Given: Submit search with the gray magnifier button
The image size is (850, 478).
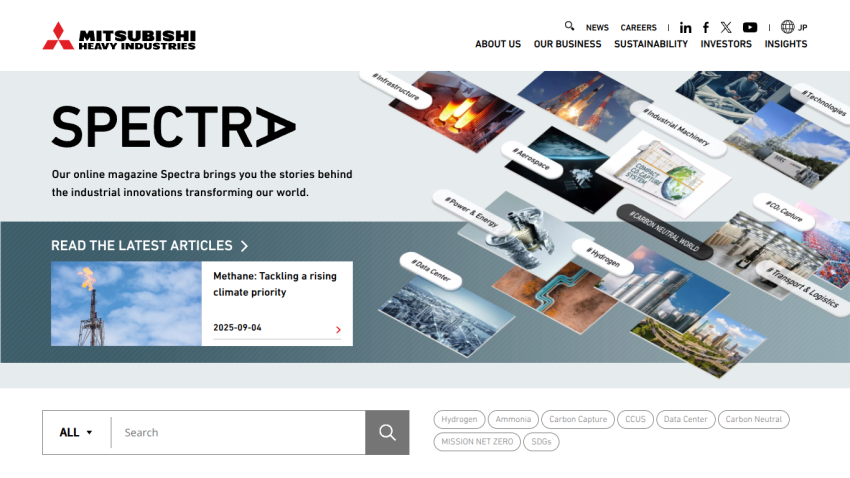Looking at the screenshot, I should 387,432.
